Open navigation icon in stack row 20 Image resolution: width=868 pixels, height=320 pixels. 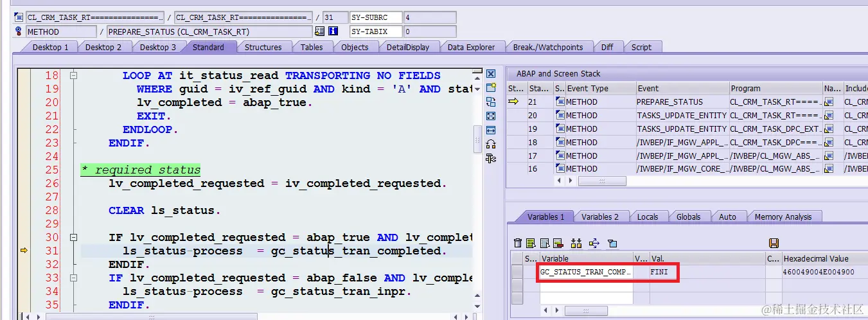[x=829, y=116]
